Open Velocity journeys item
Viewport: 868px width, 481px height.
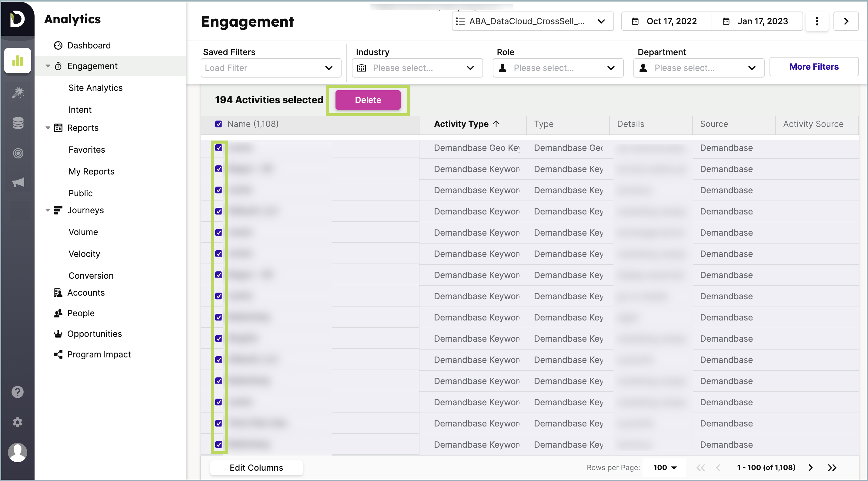click(x=84, y=254)
